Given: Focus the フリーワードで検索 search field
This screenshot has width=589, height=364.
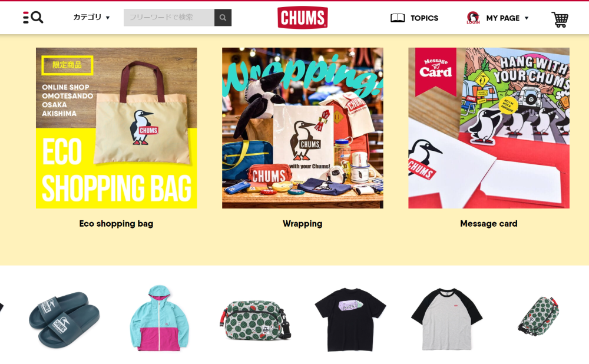Looking at the screenshot, I should 169,18.
